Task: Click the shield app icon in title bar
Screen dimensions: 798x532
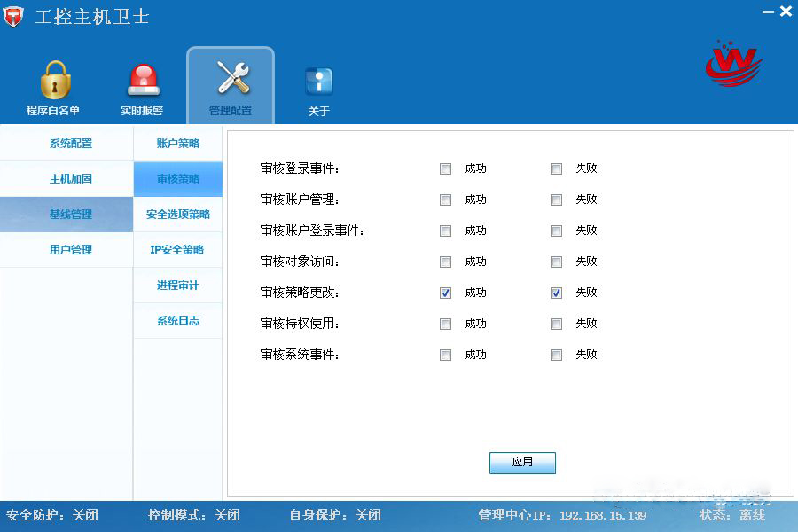Action: 13,17
